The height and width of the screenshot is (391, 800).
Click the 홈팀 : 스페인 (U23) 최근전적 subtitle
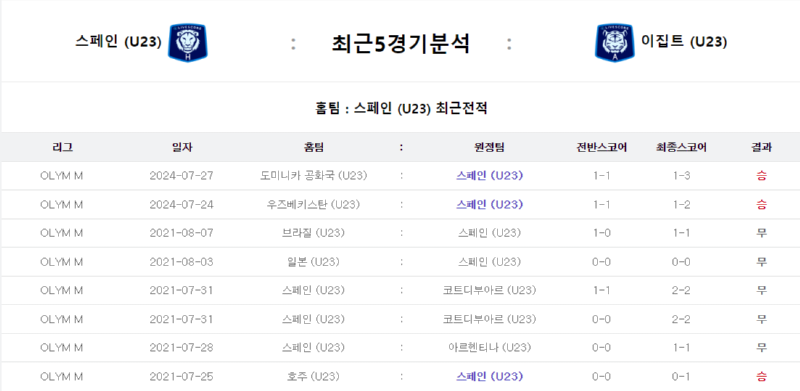pos(401,109)
